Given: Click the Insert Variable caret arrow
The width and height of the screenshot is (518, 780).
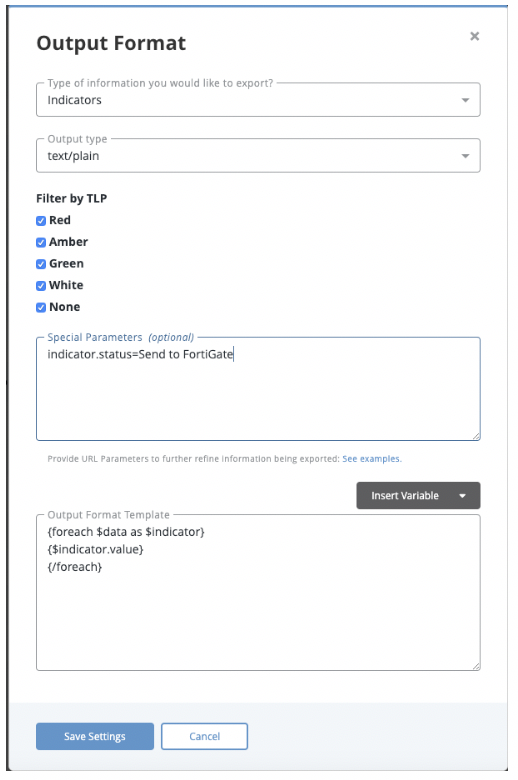Looking at the screenshot, I should tap(462, 496).
